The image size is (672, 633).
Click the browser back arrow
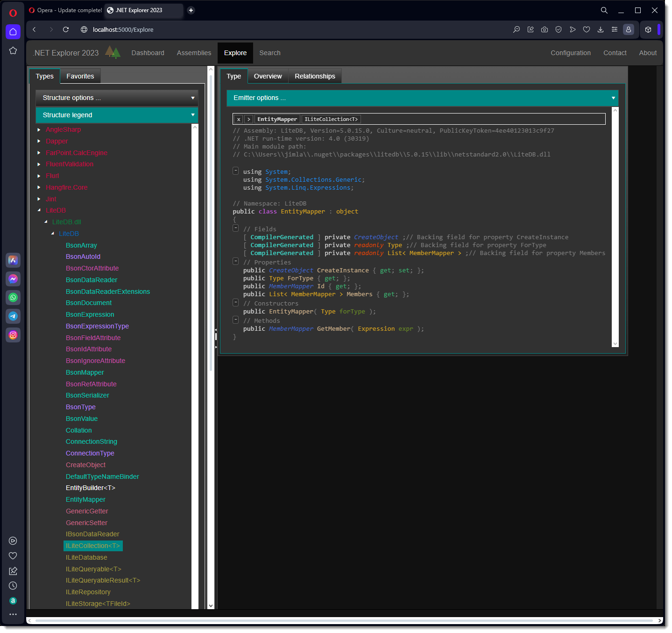[x=34, y=29]
